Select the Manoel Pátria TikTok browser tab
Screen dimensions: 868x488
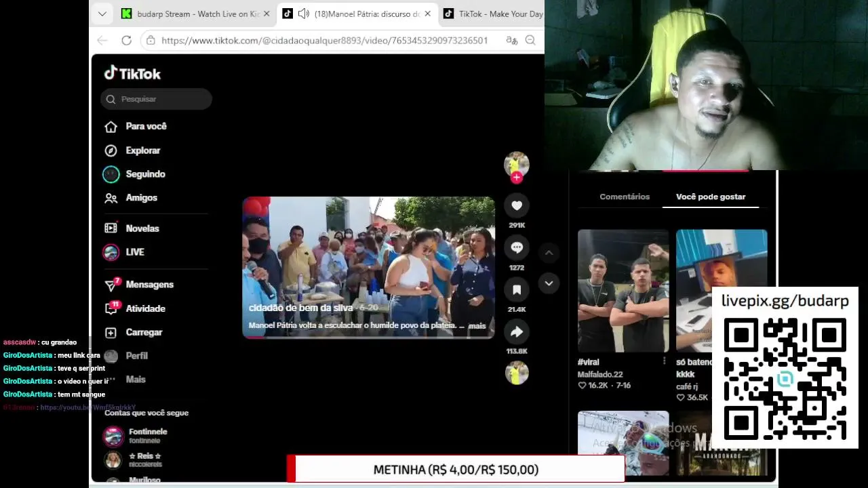click(x=357, y=14)
